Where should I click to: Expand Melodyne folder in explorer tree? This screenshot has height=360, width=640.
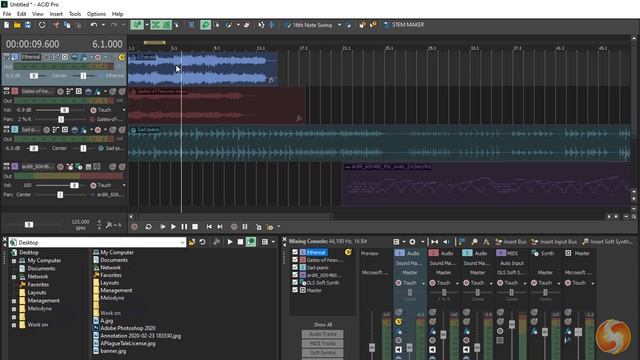[x=14, y=309]
